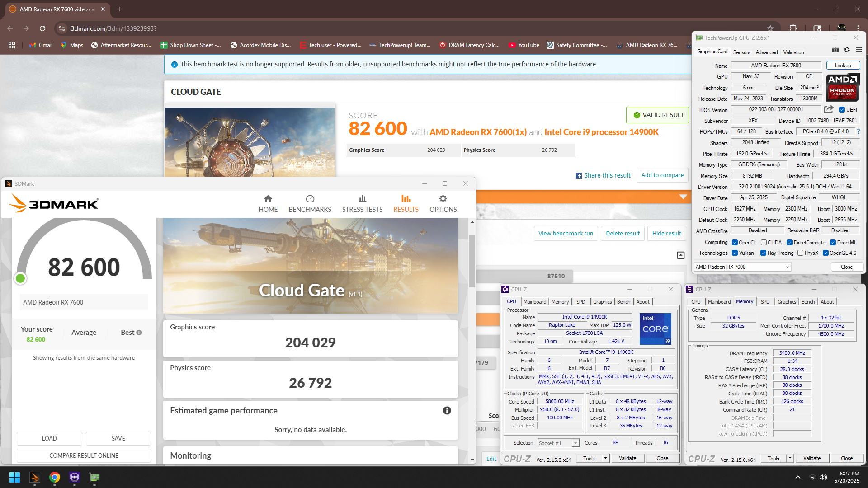This screenshot has width=868, height=488.
Task: Open Socket #1 selection dropdown in CPU-Z
Action: point(558,443)
